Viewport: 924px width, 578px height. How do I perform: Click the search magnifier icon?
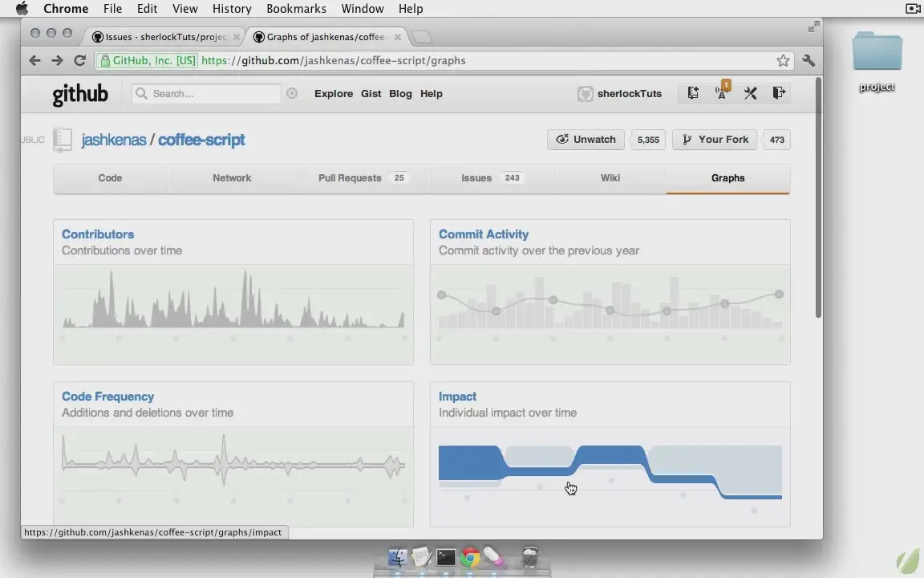pos(141,93)
